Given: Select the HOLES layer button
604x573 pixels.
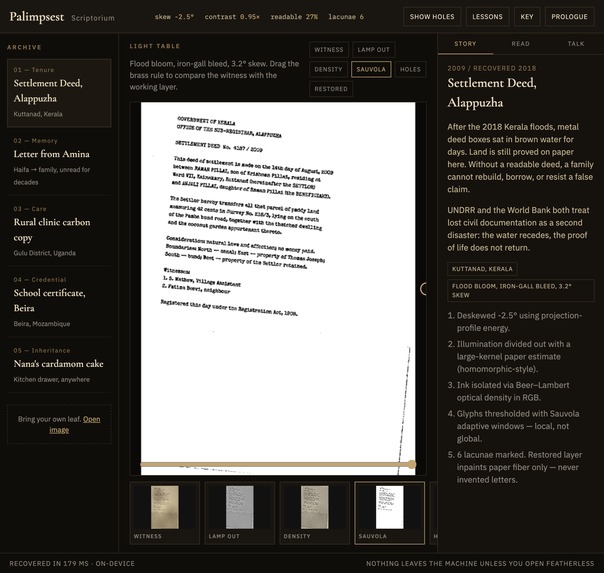Looking at the screenshot, I should click(x=410, y=69).
